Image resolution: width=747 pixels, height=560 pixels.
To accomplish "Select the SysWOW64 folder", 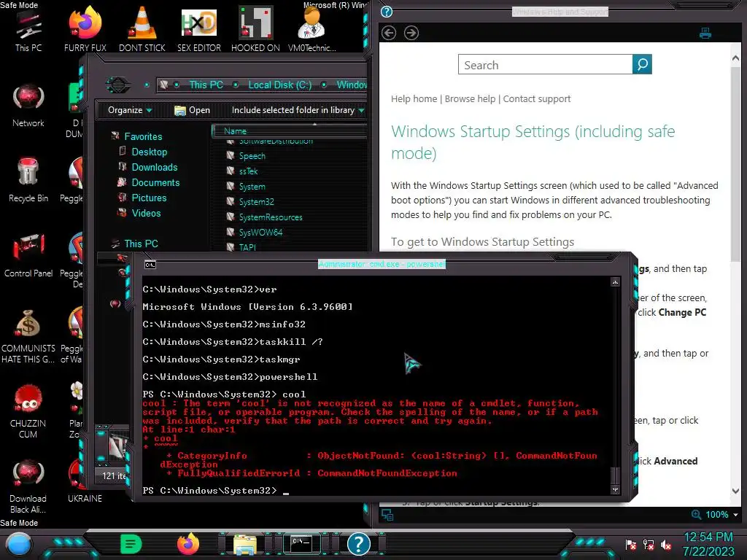I will coord(260,232).
